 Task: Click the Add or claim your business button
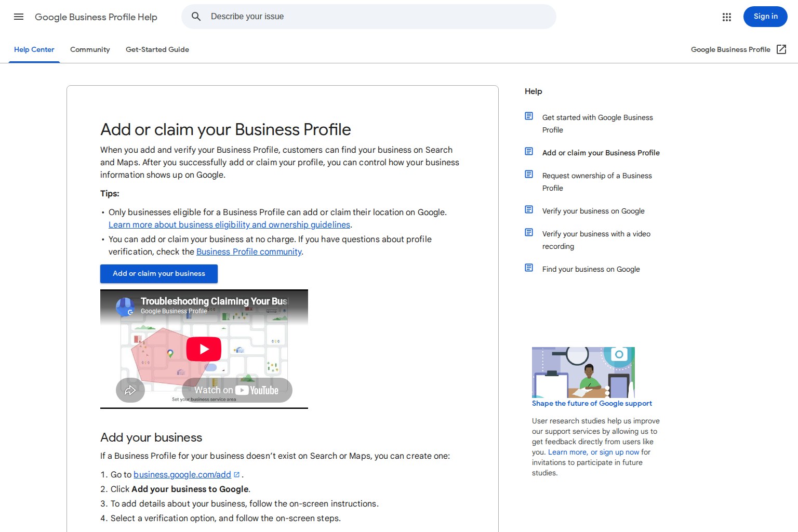point(159,273)
